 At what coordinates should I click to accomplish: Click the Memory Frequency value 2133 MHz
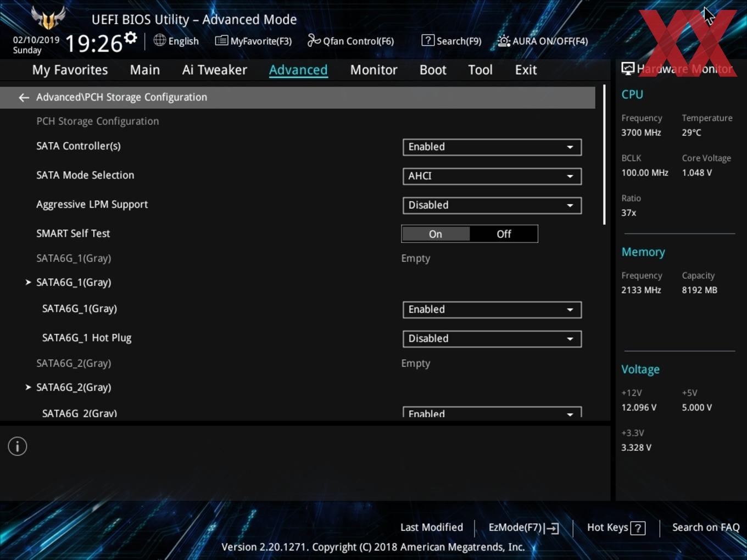[x=641, y=290]
